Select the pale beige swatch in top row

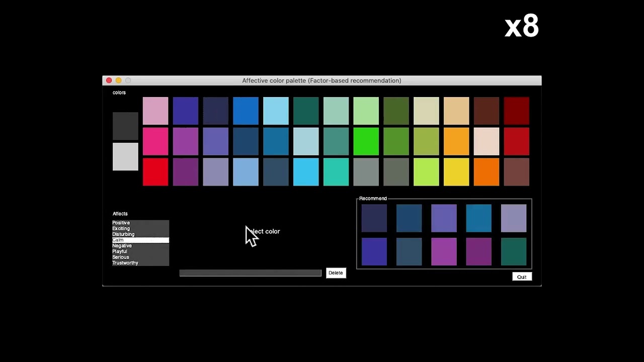[426, 111]
